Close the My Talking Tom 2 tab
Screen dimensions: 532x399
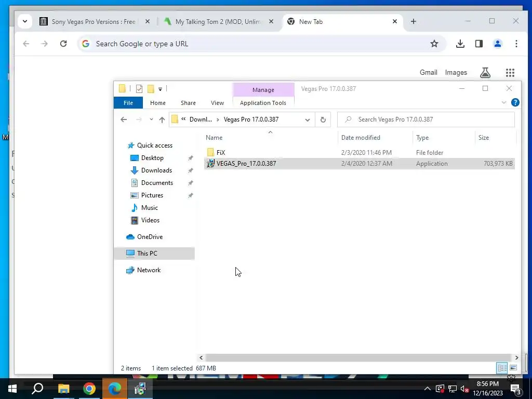pos(271,21)
